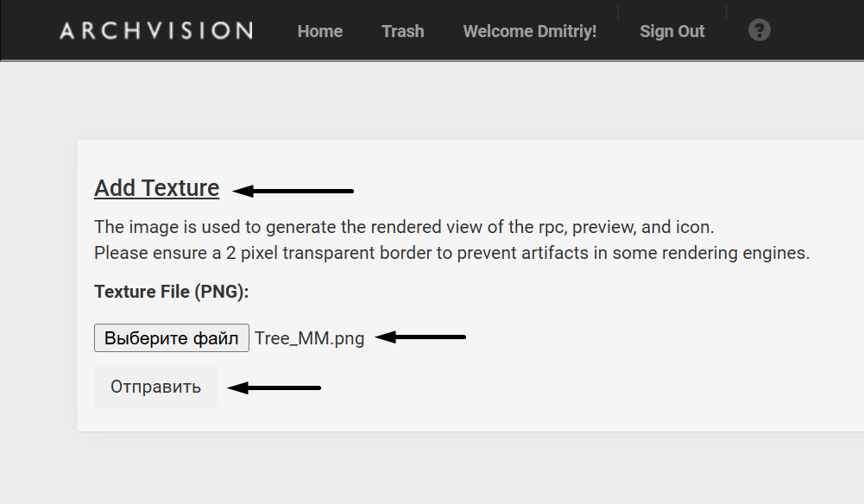Click the divider line before Sign Out

619,12
